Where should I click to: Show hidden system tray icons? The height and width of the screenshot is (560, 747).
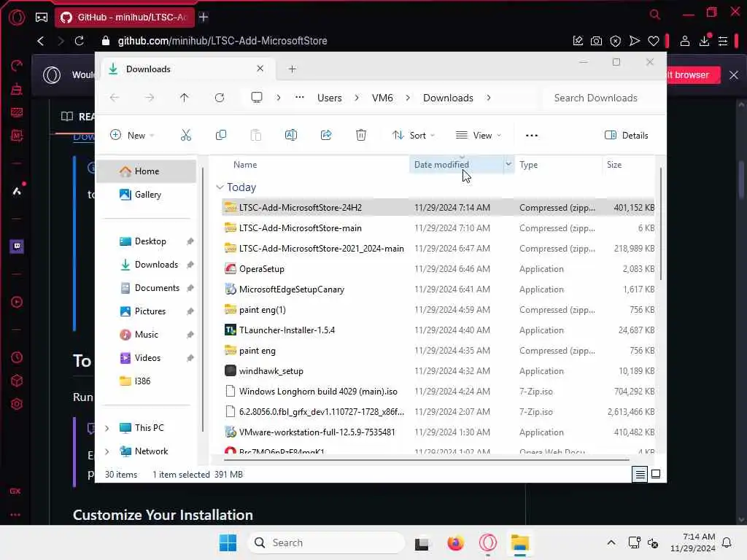(611, 542)
